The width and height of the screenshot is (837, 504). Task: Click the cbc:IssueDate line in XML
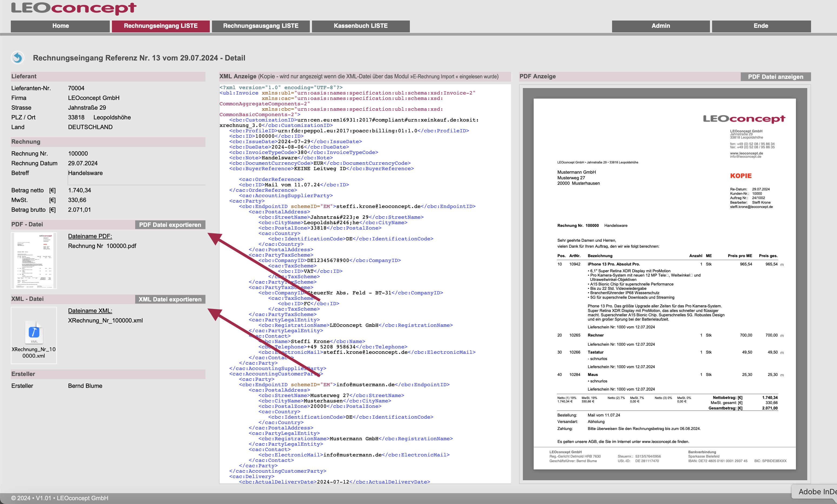click(295, 142)
